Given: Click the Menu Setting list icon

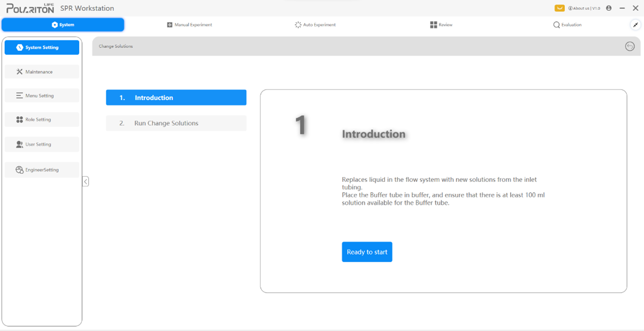Looking at the screenshot, I should [20, 96].
